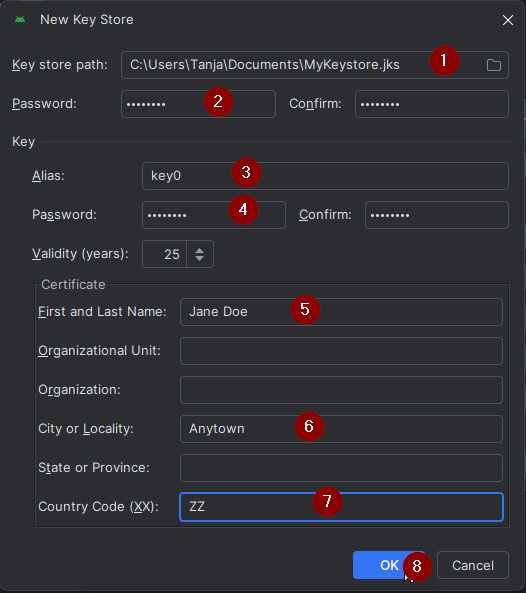Select the key Confirm password field

click(x=437, y=215)
